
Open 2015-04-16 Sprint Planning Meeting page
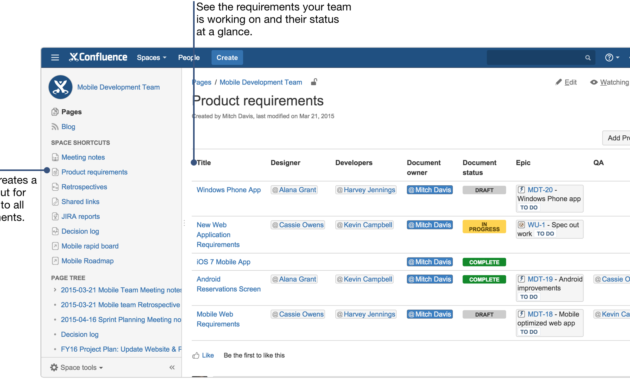[121, 320]
